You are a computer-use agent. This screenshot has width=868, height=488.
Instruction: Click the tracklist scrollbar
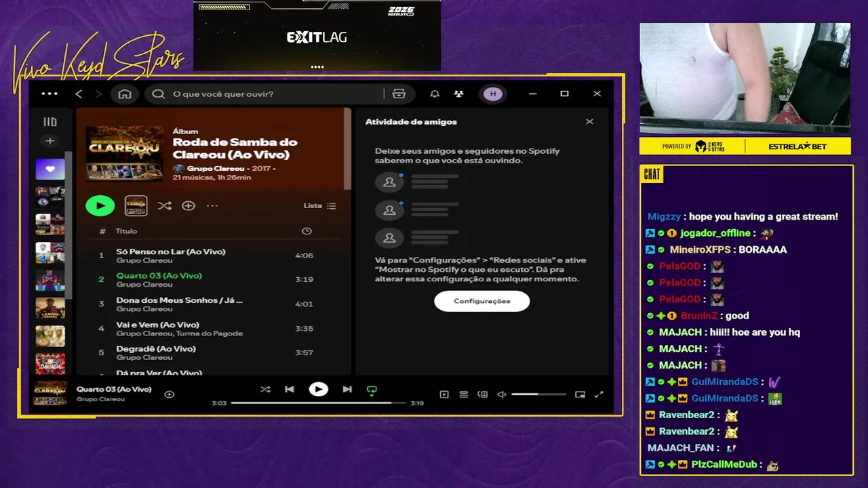click(348, 149)
